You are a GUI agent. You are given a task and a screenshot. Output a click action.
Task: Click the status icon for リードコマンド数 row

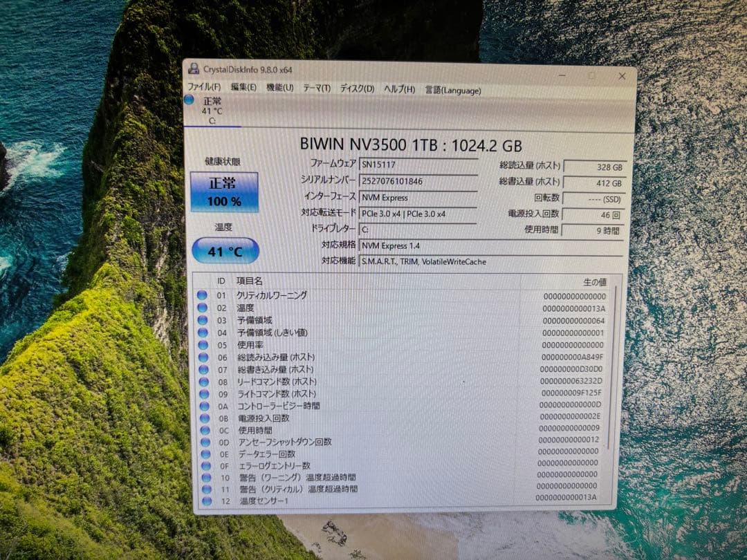point(204,382)
